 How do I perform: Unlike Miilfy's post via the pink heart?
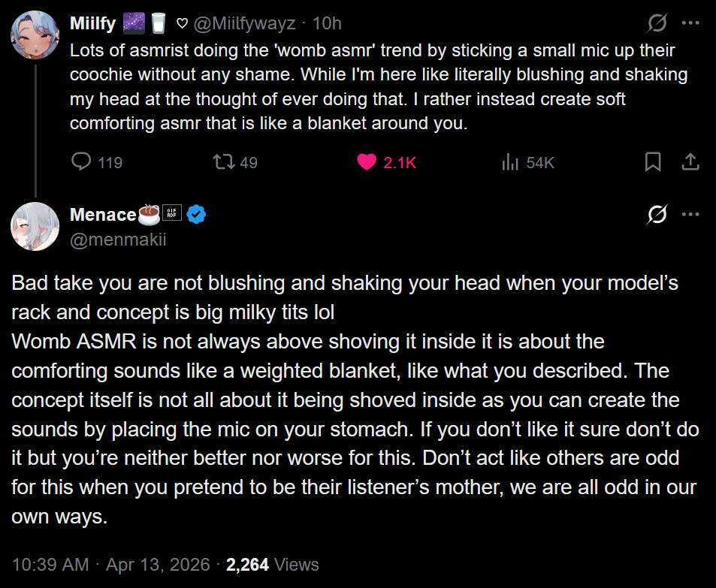(367, 161)
